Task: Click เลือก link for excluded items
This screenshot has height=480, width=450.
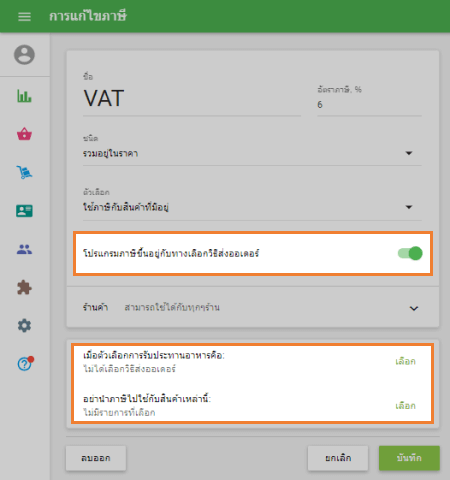Action: tap(405, 406)
